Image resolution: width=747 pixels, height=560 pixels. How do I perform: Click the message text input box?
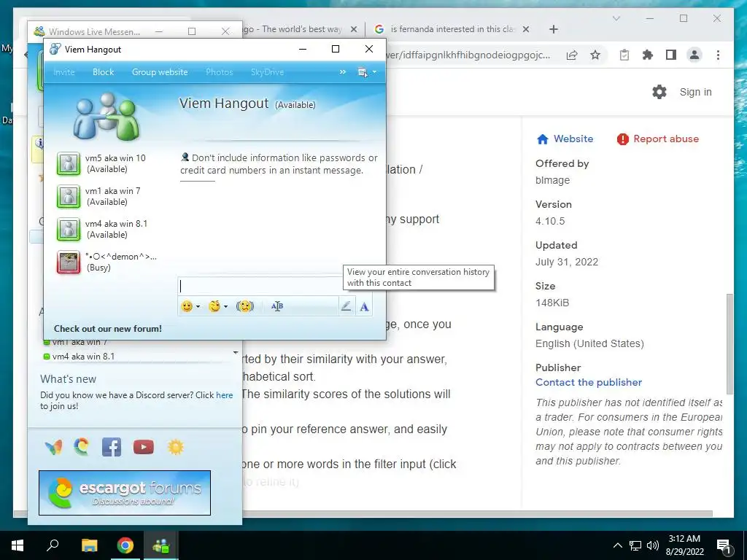260,286
